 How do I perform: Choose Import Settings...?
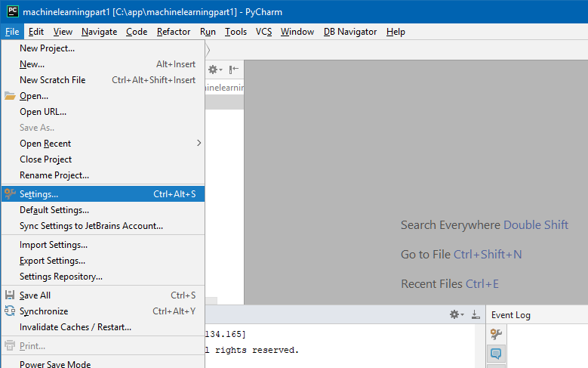tap(103, 245)
